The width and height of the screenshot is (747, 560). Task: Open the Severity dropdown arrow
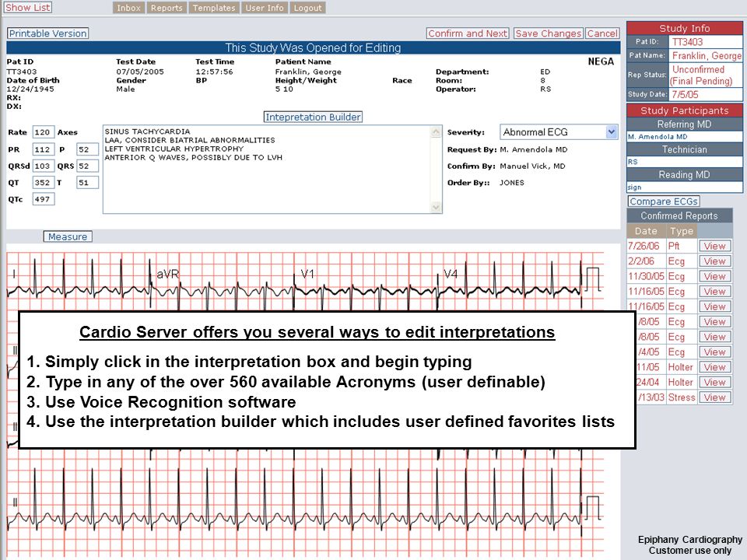coord(612,132)
